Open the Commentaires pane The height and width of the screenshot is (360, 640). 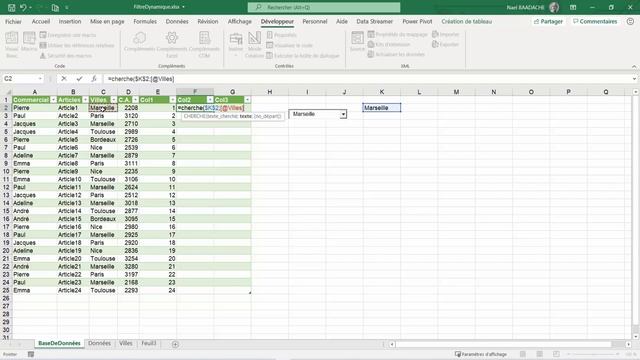(595, 22)
